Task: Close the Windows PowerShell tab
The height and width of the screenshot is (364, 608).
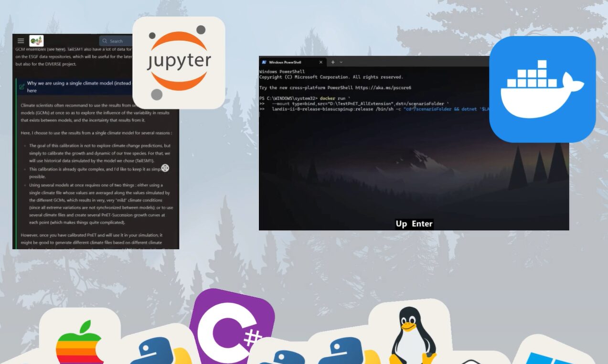Action: pyautogui.click(x=321, y=62)
